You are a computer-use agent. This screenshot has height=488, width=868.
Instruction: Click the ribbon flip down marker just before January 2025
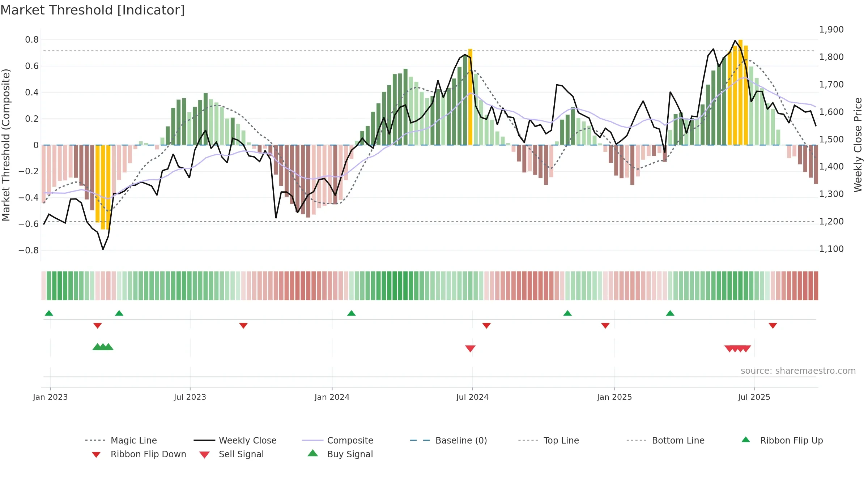tap(605, 326)
